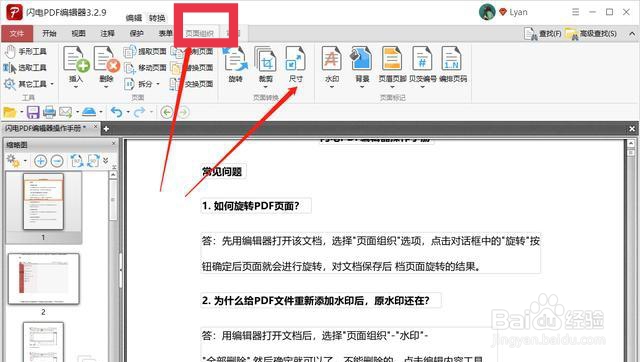Open the hamburger menu near Lyan
The width and height of the screenshot is (640, 362).
[576, 12]
